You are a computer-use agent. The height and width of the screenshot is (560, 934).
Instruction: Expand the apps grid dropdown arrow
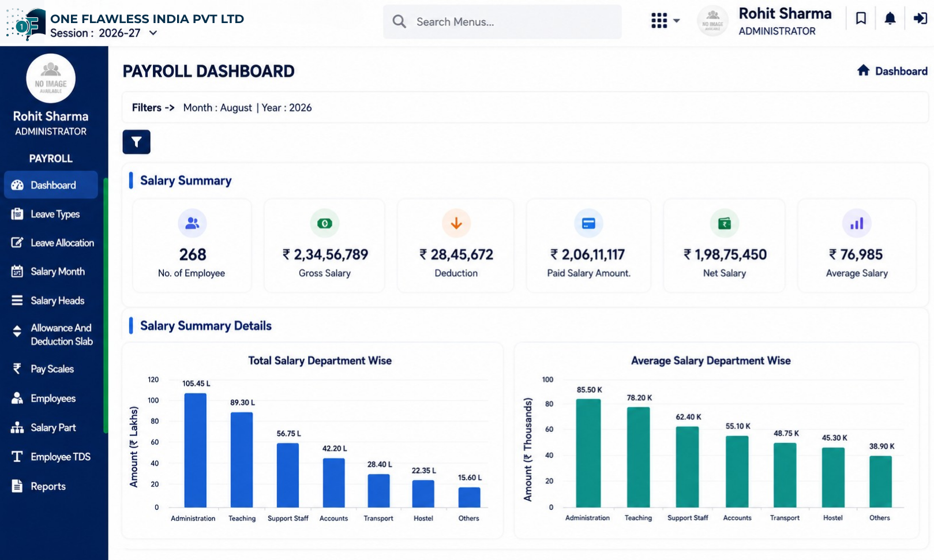click(676, 21)
